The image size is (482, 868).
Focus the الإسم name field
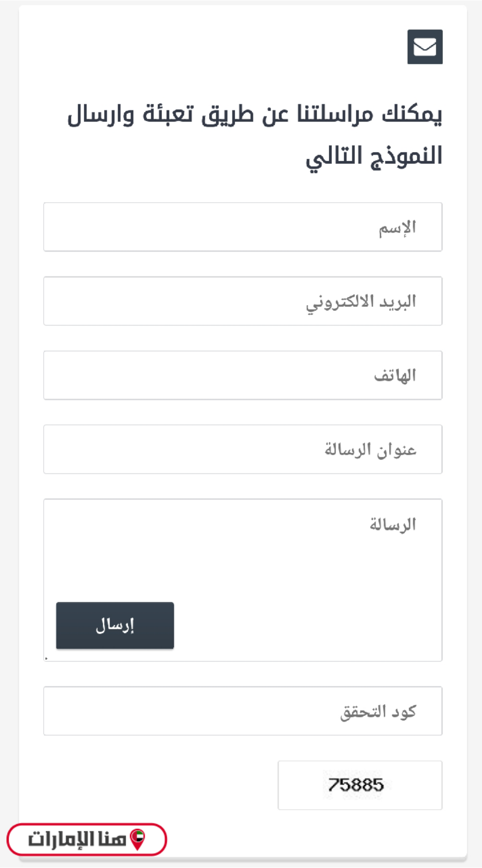coord(242,227)
